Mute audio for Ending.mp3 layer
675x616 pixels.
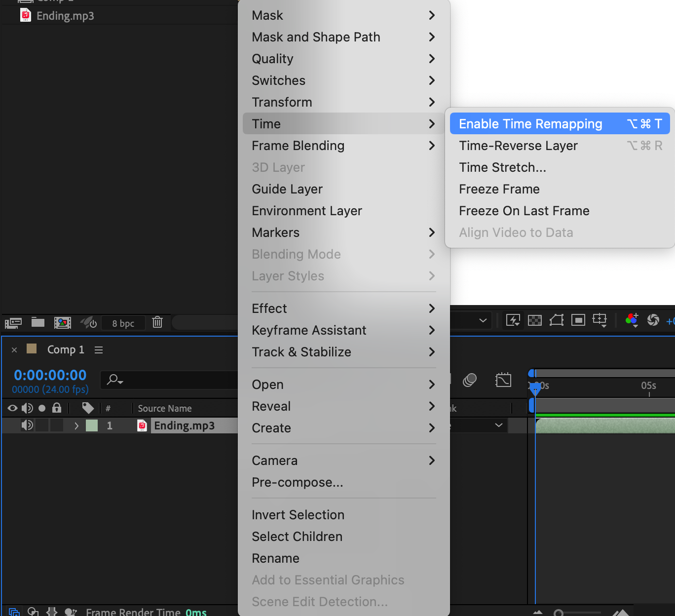[x=27, y=425]
